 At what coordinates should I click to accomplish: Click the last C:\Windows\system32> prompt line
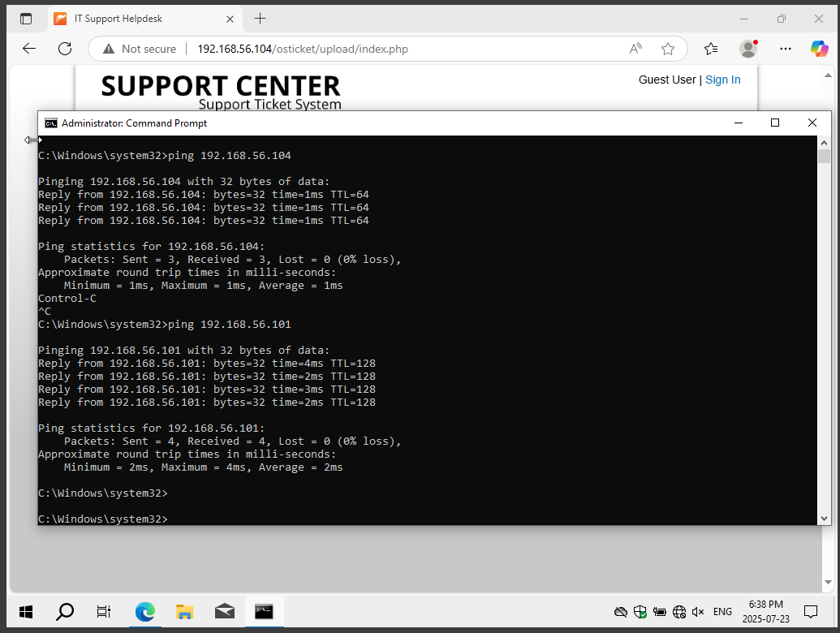103,519
